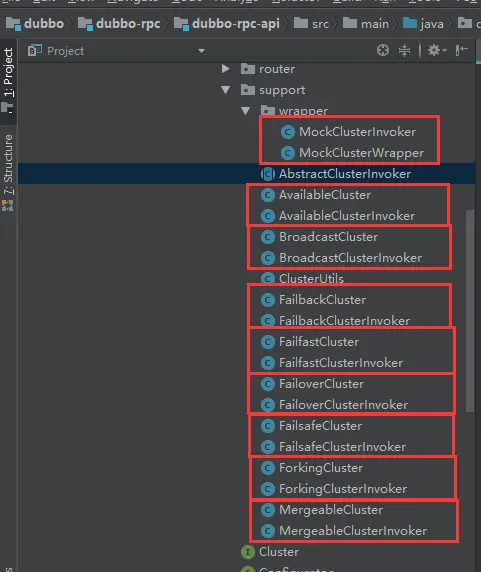Image resolution: width=481 pixels, height=572 pixels.
Task: Click the router folder icon
Action: tap(248, 69)
